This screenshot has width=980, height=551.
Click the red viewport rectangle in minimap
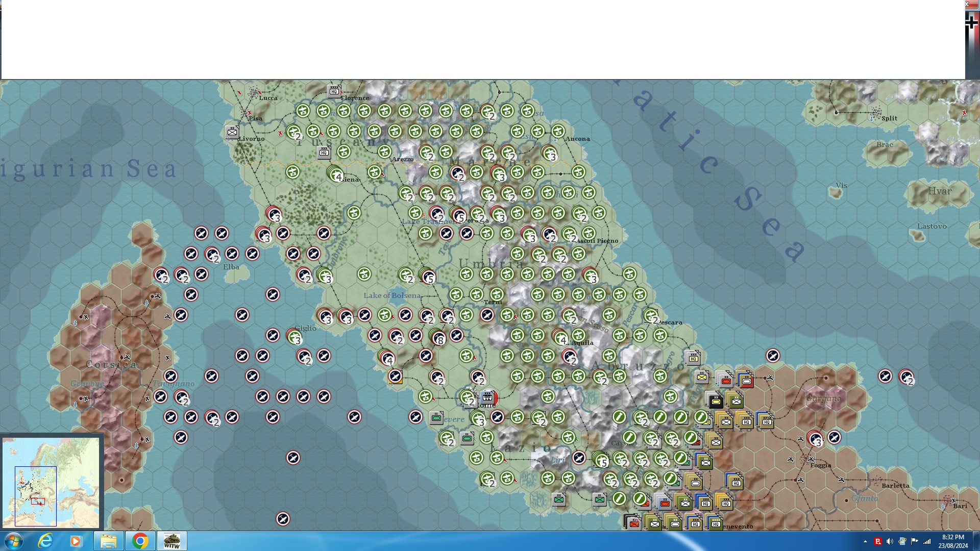[x=38, y=501]
